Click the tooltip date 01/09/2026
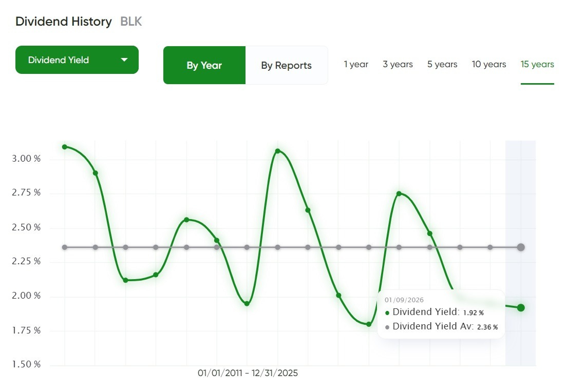566x392 pixels. click(x=404, y=300)
